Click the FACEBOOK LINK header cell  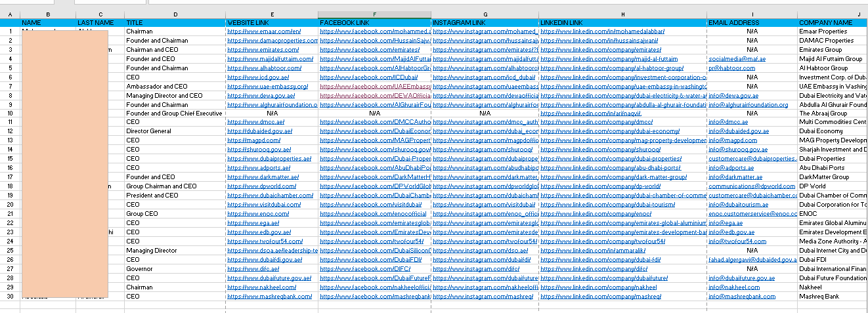pos(374,23)
